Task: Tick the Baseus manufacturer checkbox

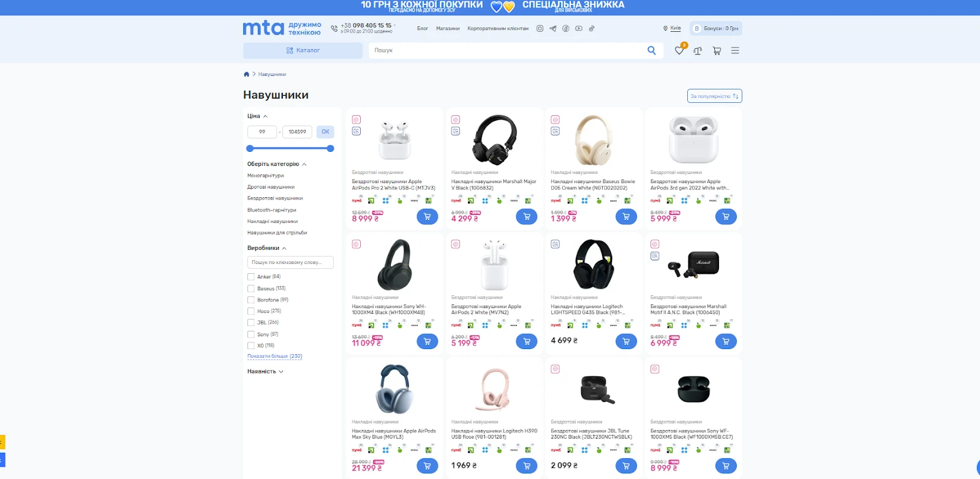Action: (251, 289)
